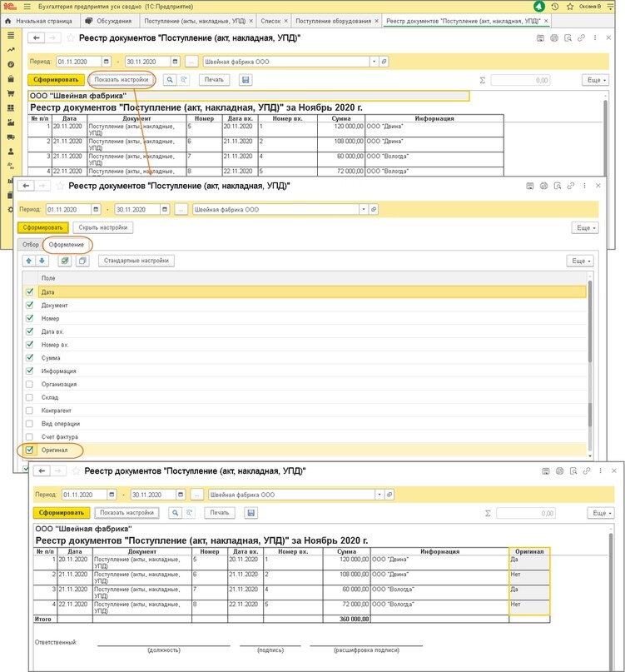
Task: Click the printer icon in top report header
Action: tap(554, 38)
